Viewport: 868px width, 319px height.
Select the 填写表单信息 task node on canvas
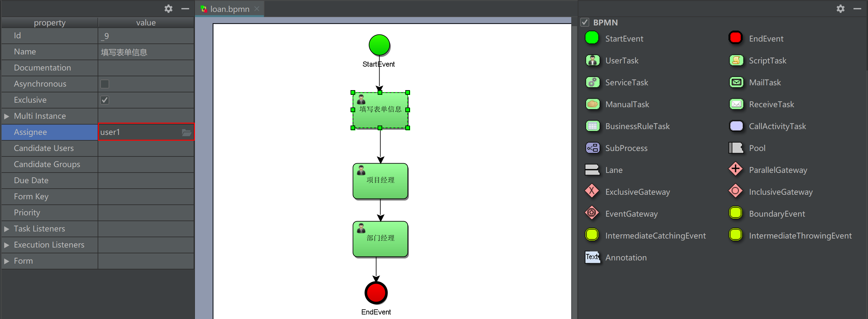coord(380,110)
